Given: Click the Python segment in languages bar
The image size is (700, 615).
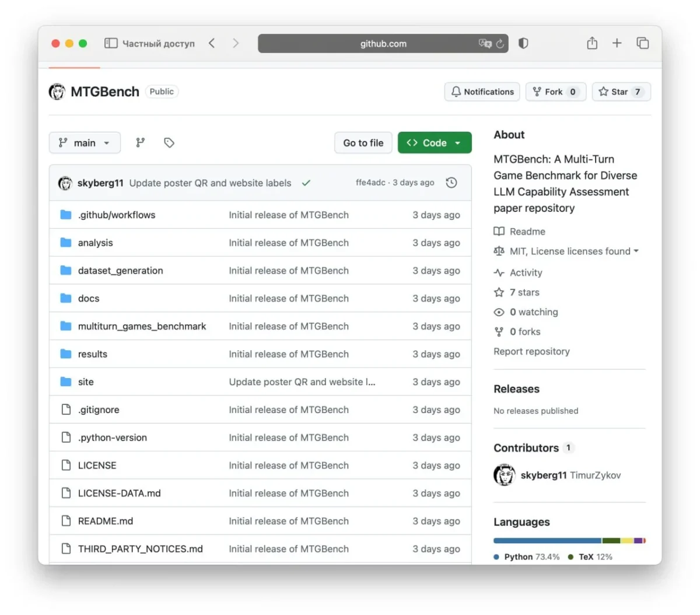Looking at the screenshot, I should pos(547,541).
